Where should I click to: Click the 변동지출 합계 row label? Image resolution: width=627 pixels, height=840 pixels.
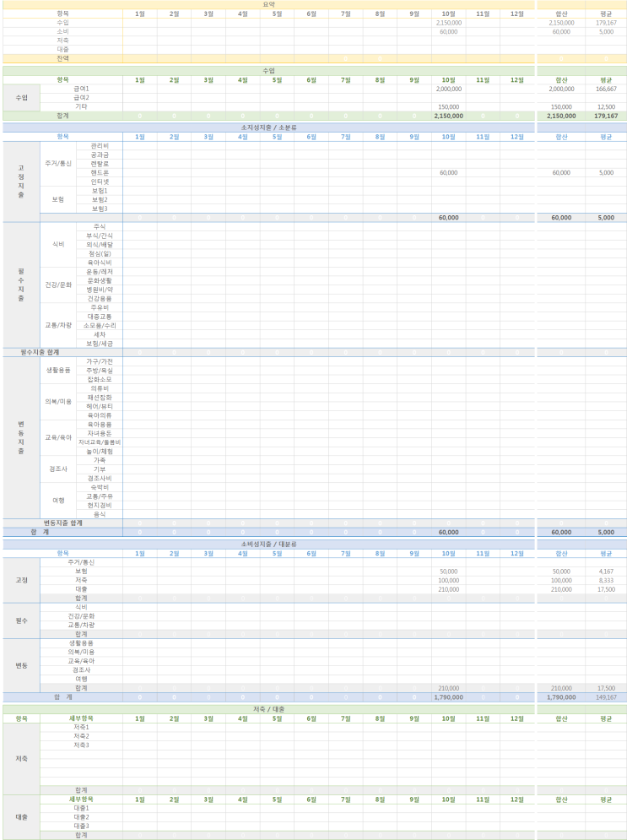63,523
